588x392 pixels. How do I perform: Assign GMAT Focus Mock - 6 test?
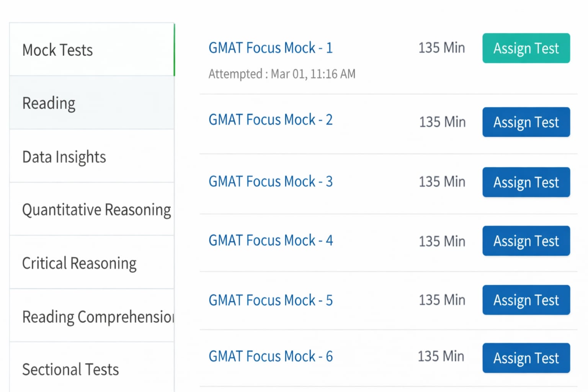click(x=526, y=358)
